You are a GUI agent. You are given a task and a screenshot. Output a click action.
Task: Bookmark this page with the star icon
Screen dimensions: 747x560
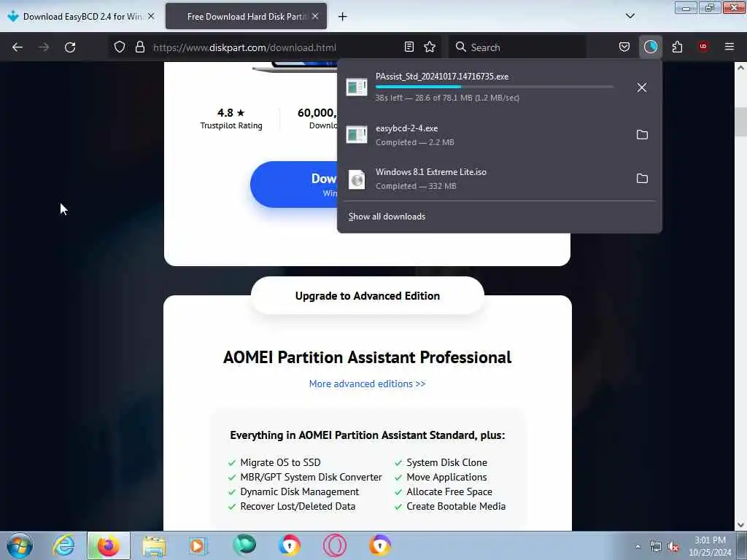pos(430,47)
